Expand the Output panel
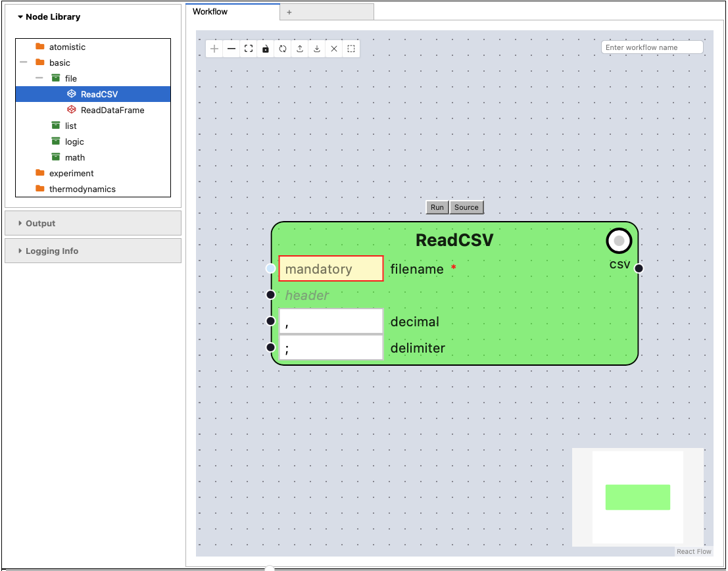Screen dimensions: 728x571 93,223
